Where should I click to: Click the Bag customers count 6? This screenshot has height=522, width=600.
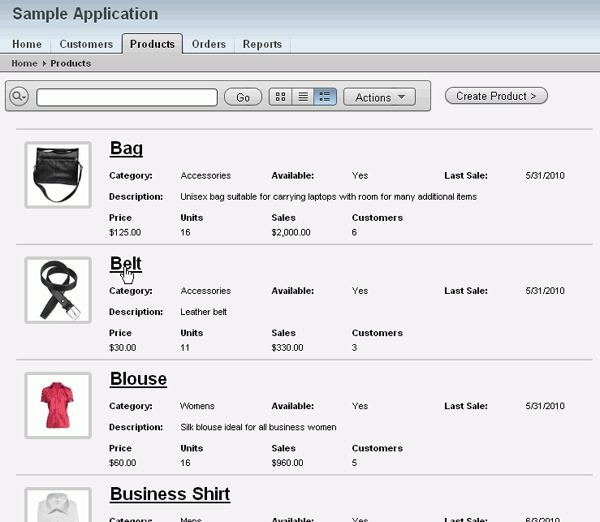point(354,232)
